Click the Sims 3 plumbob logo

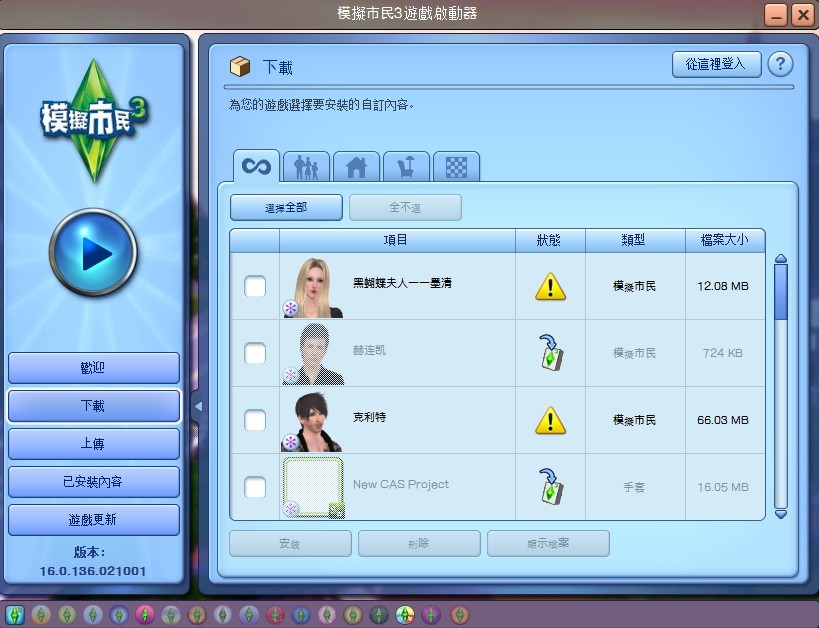94,120
